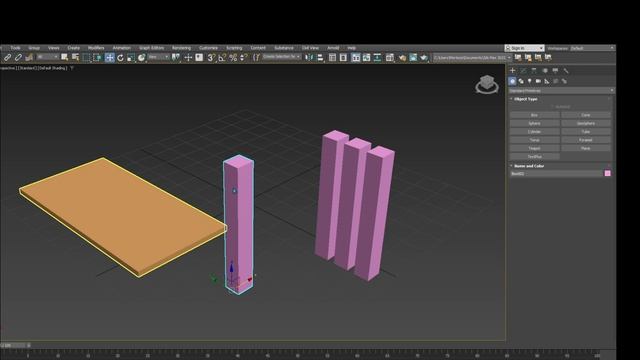Image resolution: width=640 pixels, height=360 pixels.
Task: Click the Unlink Selection icon
Action: tap(18, 58)
